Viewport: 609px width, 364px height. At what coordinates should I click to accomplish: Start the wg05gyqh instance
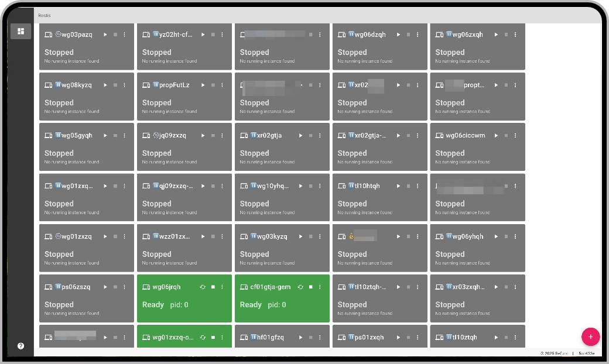pos(105,136)
